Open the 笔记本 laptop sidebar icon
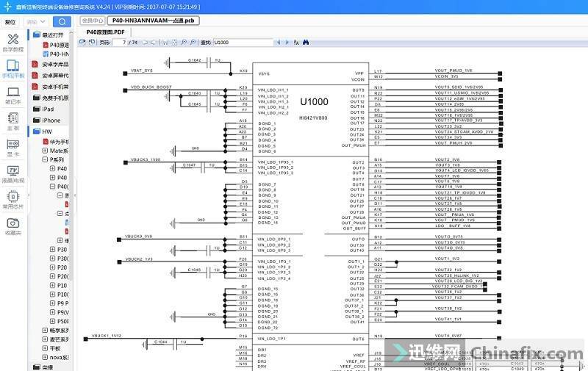Viewport: 588px width, 371px height. tap(13, 95)
